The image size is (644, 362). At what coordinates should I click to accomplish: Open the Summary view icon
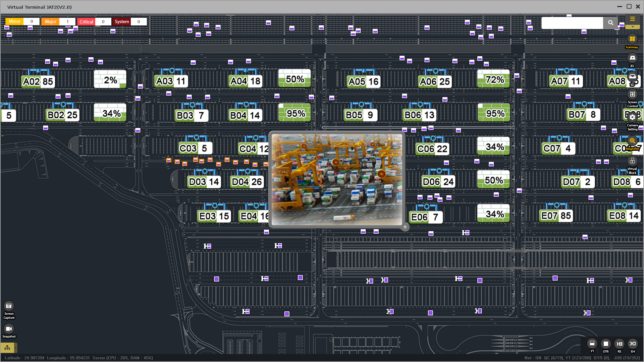coord(632,39)
